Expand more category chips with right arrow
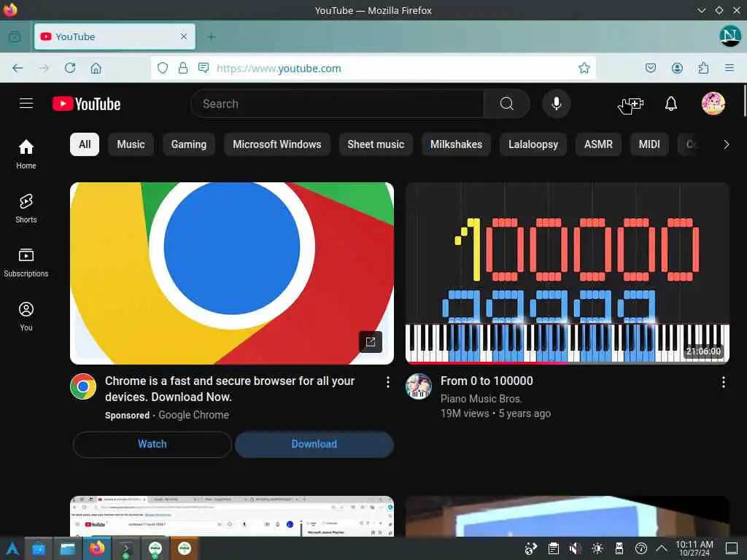Screen dimensions: 747x560 [x=726, y=144]
